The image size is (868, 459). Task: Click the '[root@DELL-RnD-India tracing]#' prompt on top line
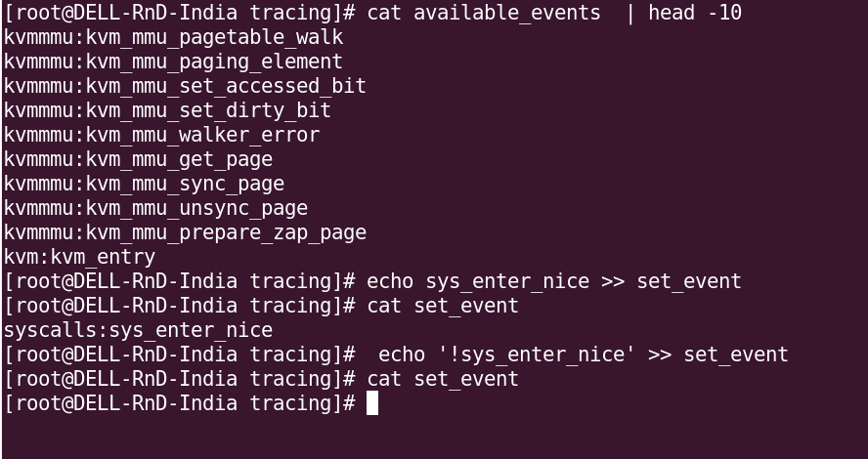pyautogui.click(x=179, y=13)
